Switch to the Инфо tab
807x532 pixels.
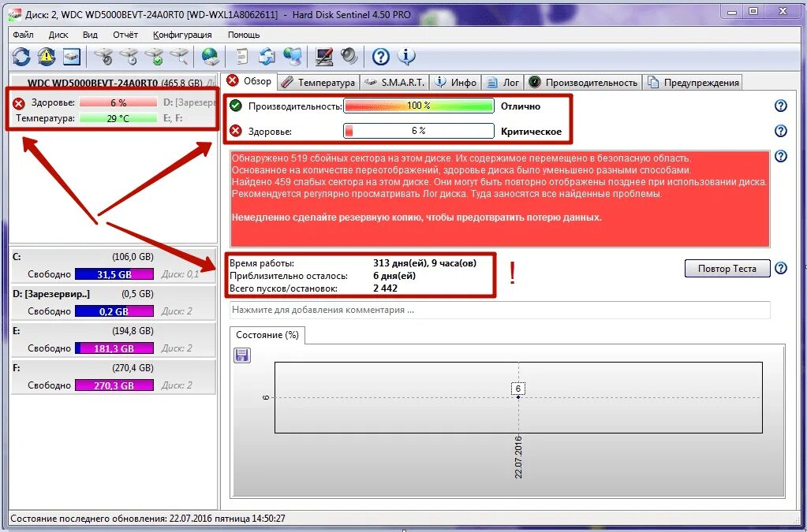point(455,82)
